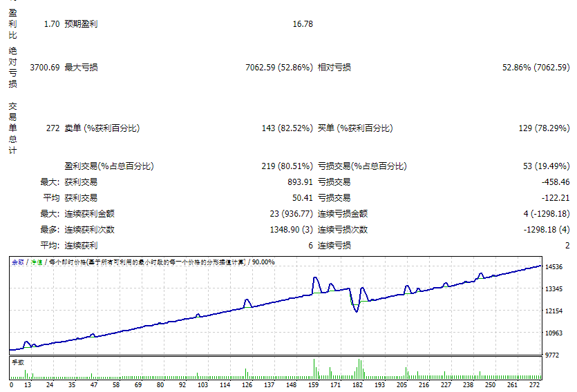Click the average profit trade value 50.41

point(303,197)
